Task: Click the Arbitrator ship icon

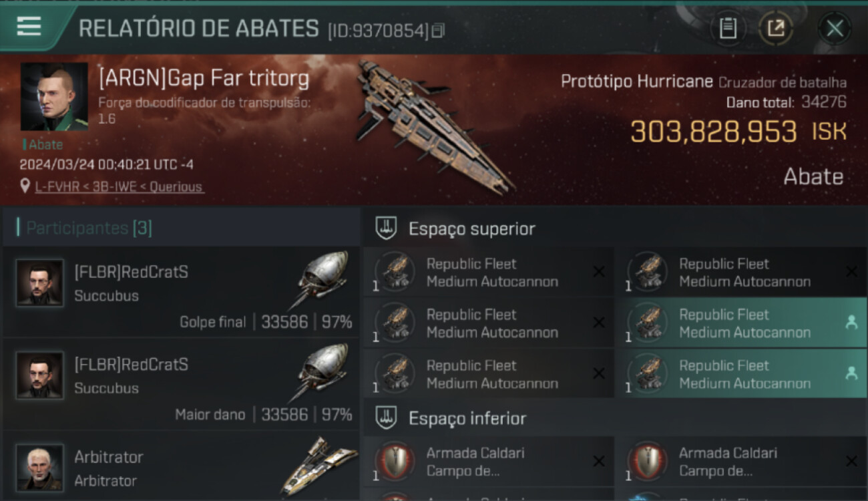Action: [319, 466]
